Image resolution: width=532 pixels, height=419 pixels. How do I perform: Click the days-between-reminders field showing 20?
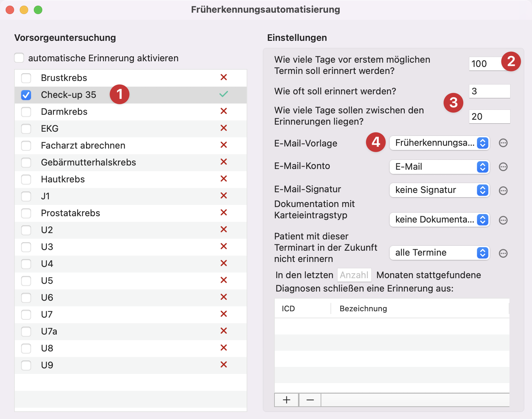point(489,117)
